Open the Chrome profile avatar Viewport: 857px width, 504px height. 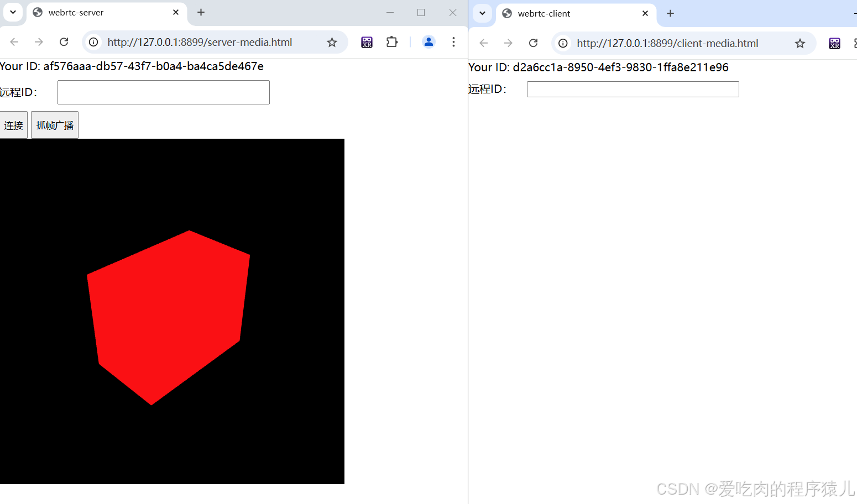428,42
